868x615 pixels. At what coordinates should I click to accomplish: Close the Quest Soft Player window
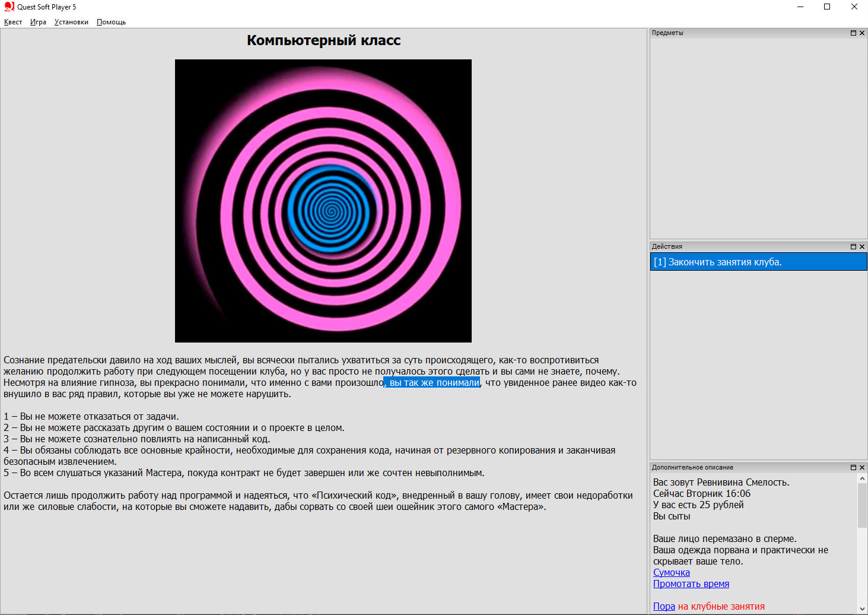[854, 7]
